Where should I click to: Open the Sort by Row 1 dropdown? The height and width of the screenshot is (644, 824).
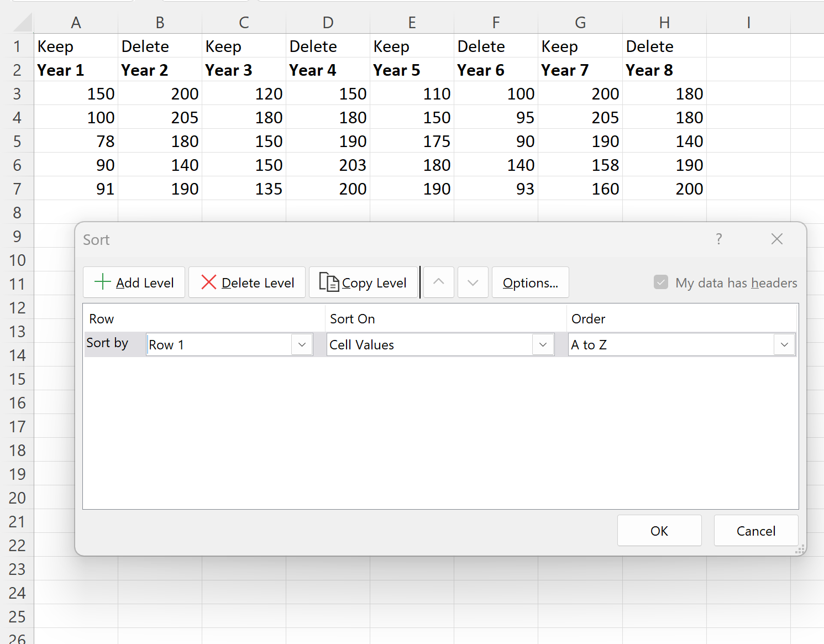point(302,344)
